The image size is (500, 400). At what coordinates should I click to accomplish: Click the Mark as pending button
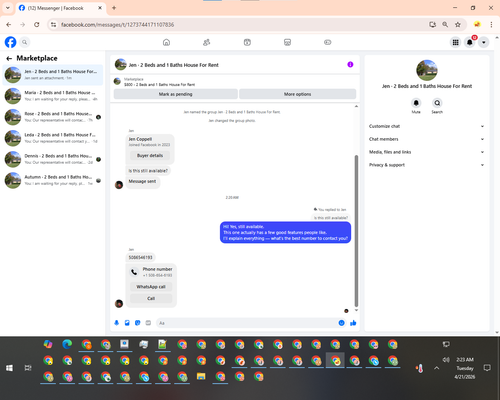coord(176,94)
